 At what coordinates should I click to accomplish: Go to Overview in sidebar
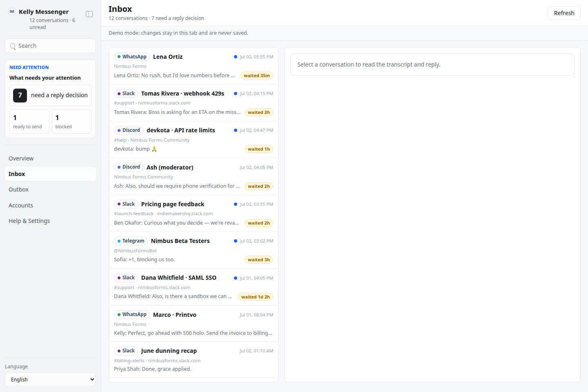coord(50,158)
